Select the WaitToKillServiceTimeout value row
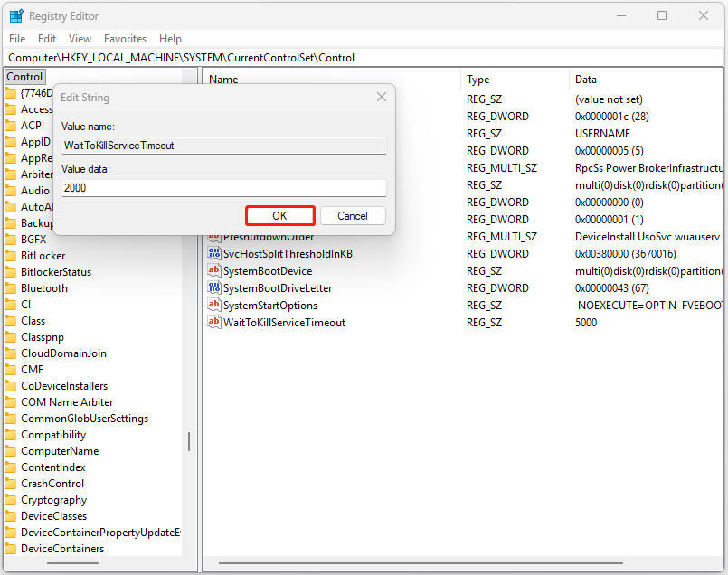Image resolution: width=728 pixels, height=575 pixels. pyautogui.click(x=463, y=323)
